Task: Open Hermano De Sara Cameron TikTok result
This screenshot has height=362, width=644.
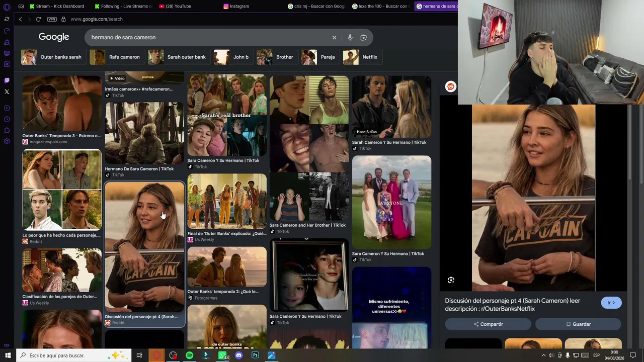Action: click(144, 133)
